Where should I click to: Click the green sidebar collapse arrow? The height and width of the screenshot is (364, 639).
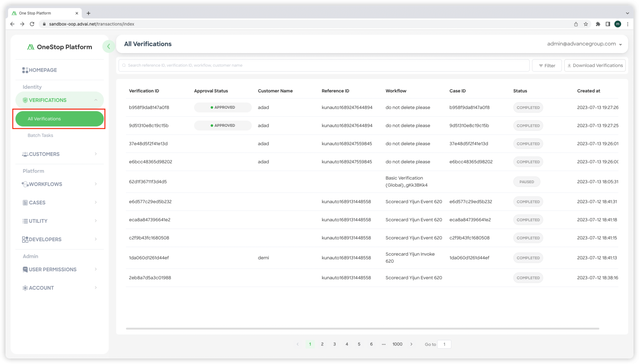tap(108, 47)
